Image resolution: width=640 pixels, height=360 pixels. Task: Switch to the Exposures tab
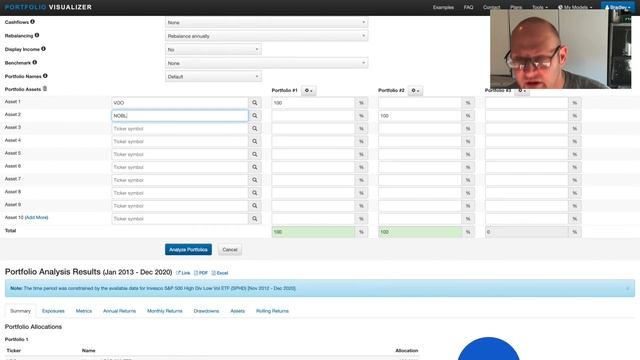pos(53,311)
